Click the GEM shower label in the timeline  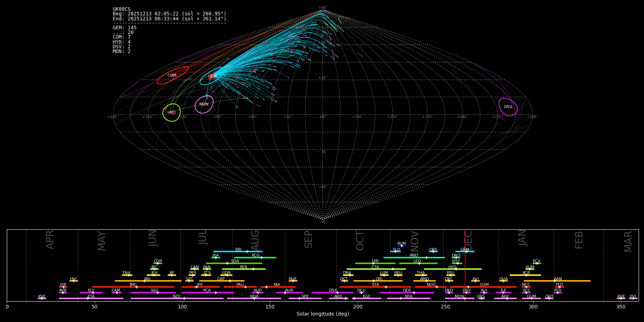tap(464, 250)
